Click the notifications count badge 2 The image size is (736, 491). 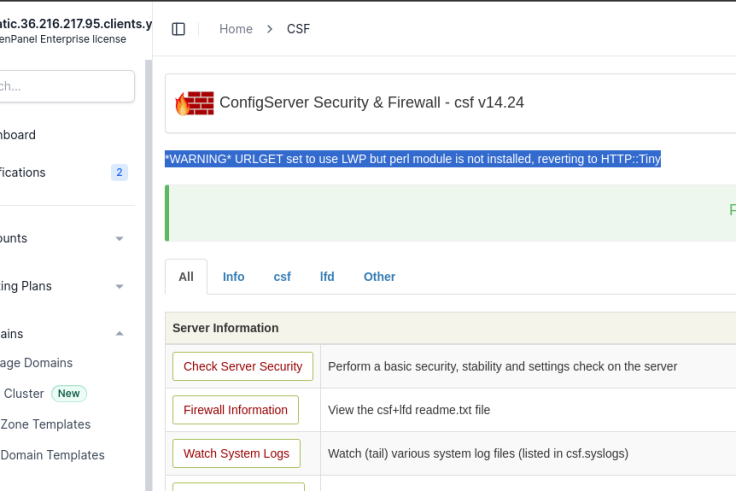[x=119, y=172]
